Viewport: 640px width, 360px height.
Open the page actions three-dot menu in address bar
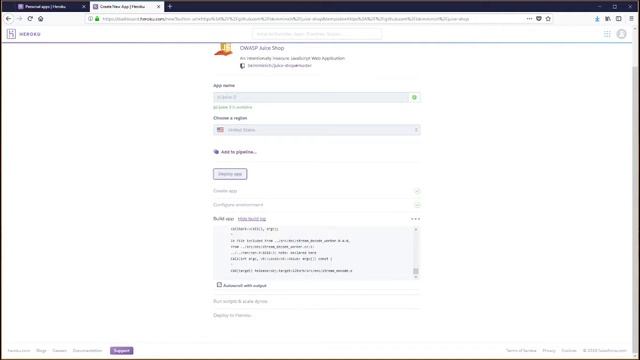(x=529, y=19)
